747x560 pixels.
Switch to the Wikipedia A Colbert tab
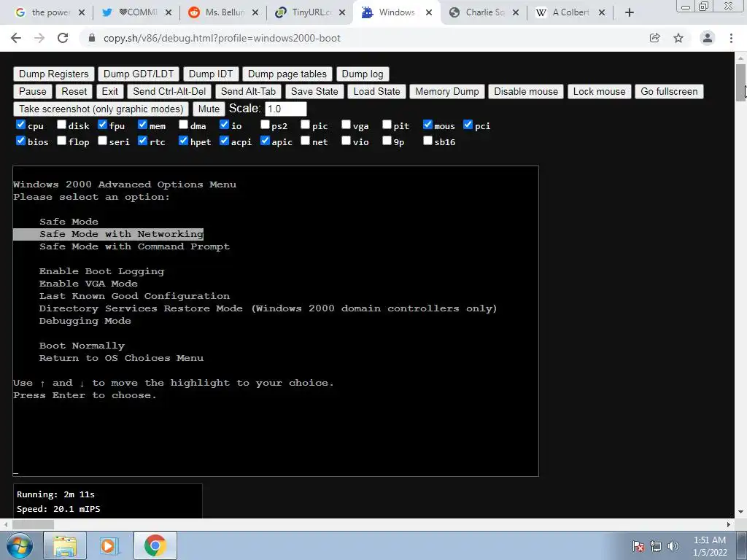[570, 12]
